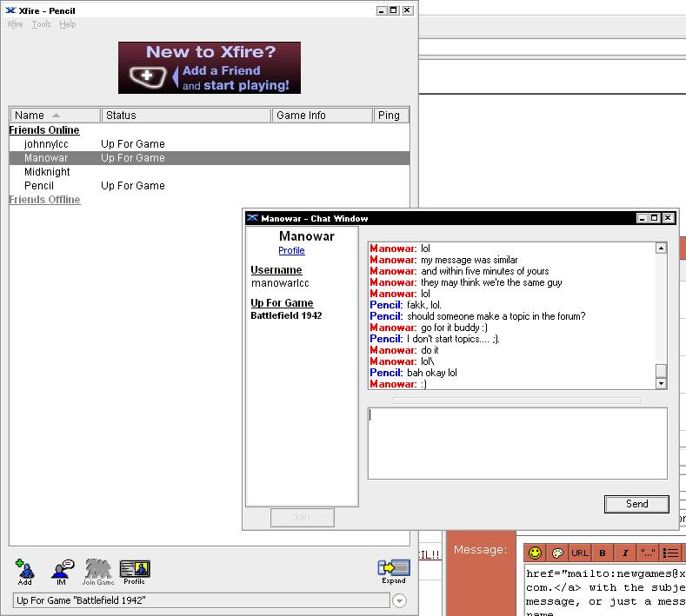Insert a smiley in forum message editor

coord(535,553)
